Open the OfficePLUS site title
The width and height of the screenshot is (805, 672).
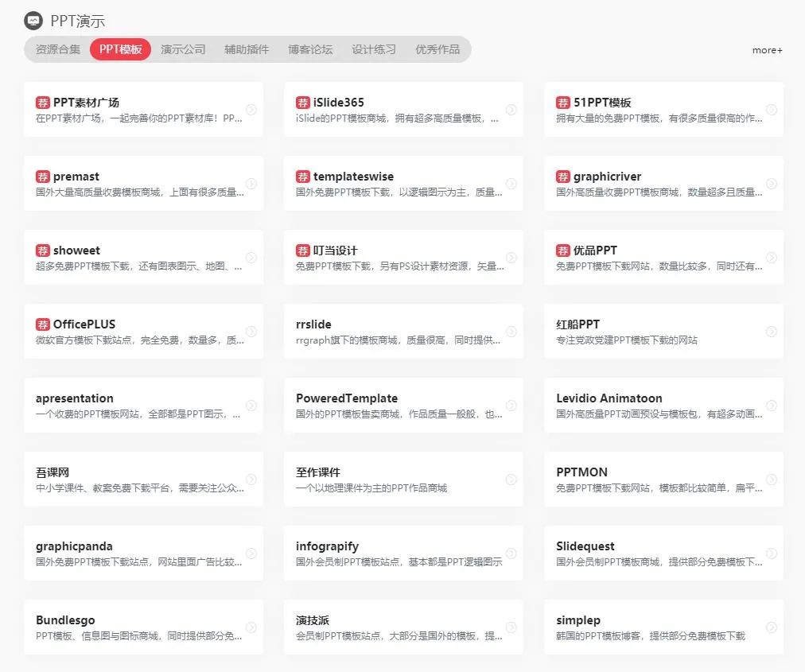tap(84, 324)
